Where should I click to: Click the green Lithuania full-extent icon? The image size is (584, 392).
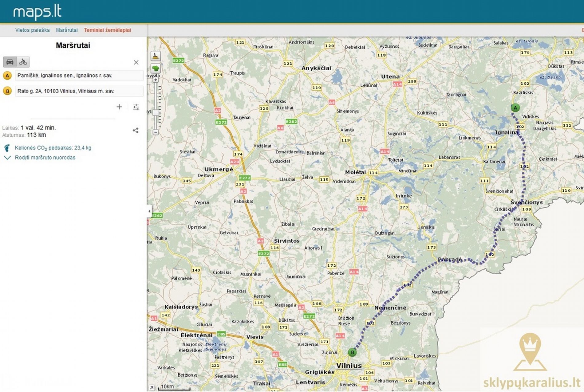point(156,68)
